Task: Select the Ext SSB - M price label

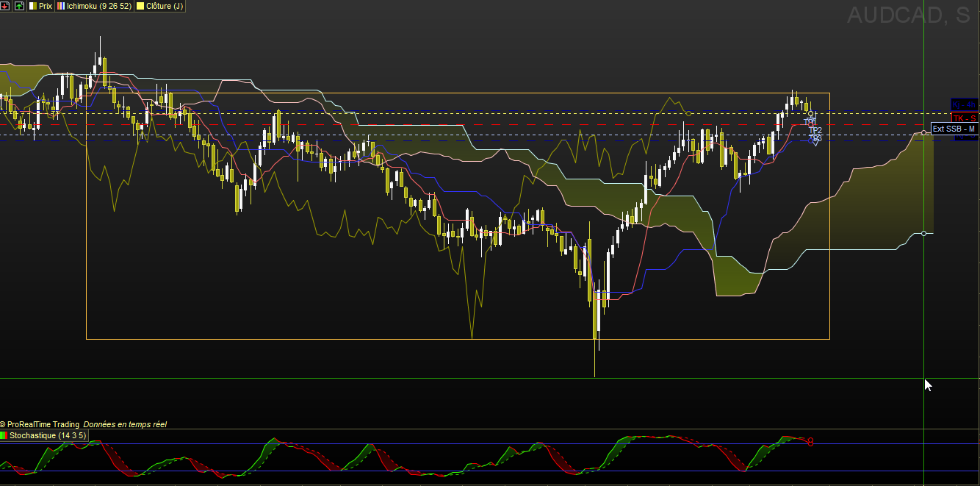Action: [x=954, y=129]
